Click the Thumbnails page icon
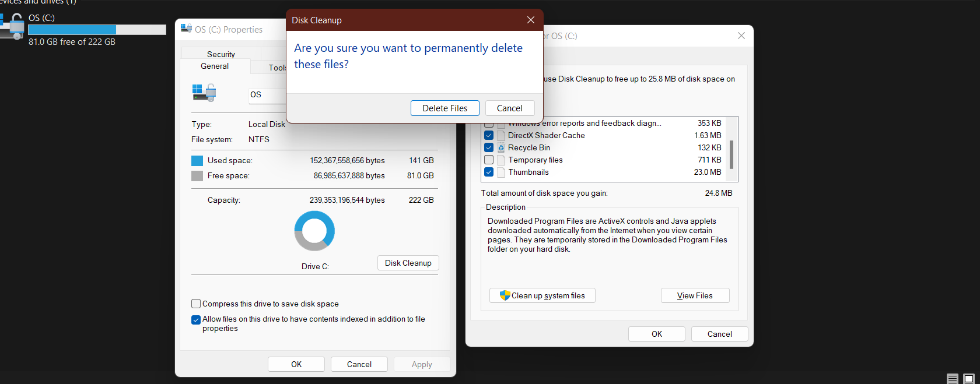The height and width of the screenshot is (384, 980). [501, 172]
